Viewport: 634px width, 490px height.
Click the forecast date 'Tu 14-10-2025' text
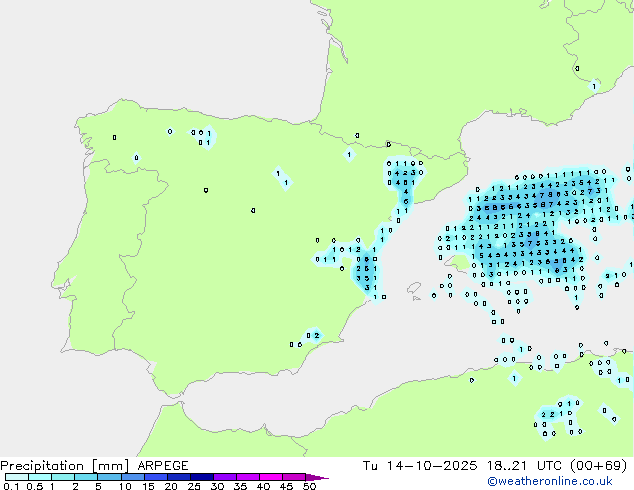[409, 466]
